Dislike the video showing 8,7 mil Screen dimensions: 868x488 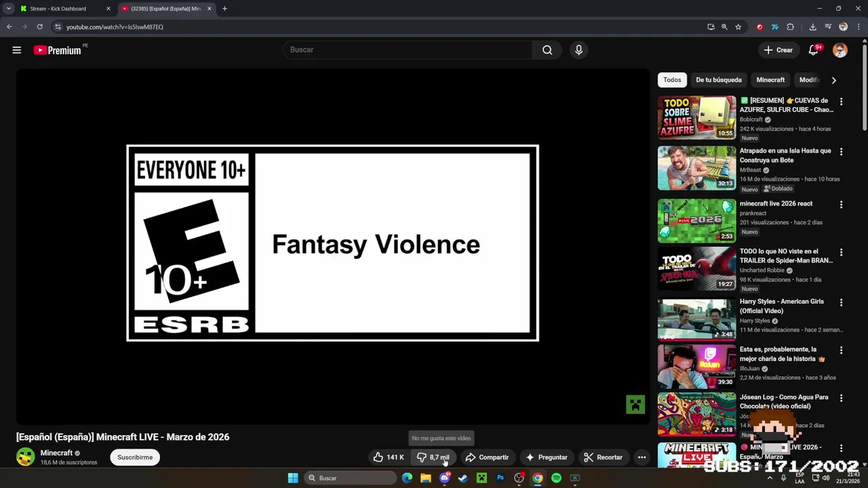point(433,457)
